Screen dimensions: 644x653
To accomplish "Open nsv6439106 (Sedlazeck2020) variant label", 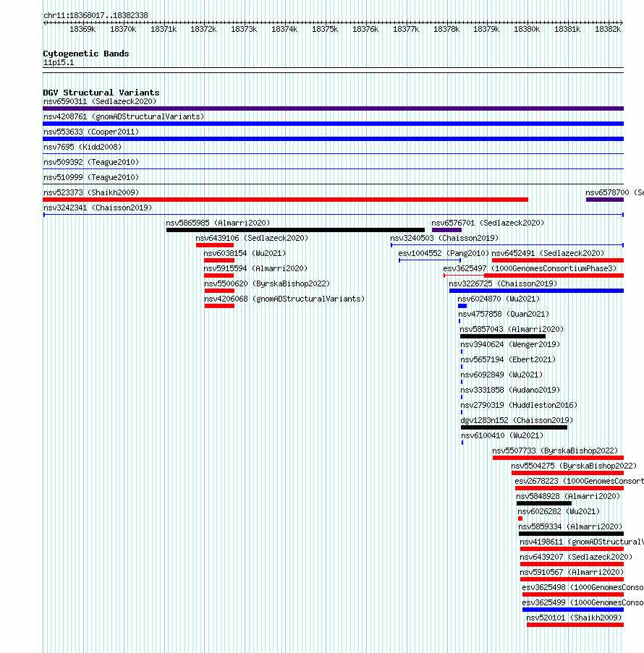I will [253, 238].
